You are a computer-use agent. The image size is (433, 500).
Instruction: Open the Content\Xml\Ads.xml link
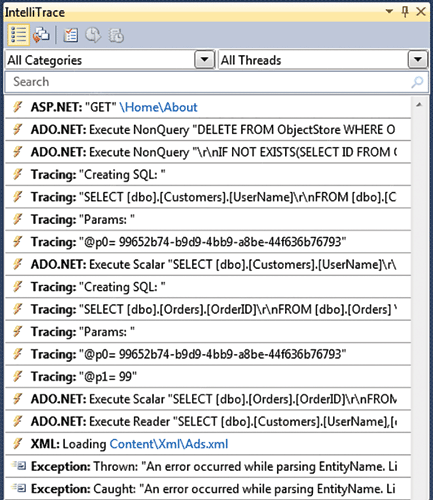pos(169,444)
